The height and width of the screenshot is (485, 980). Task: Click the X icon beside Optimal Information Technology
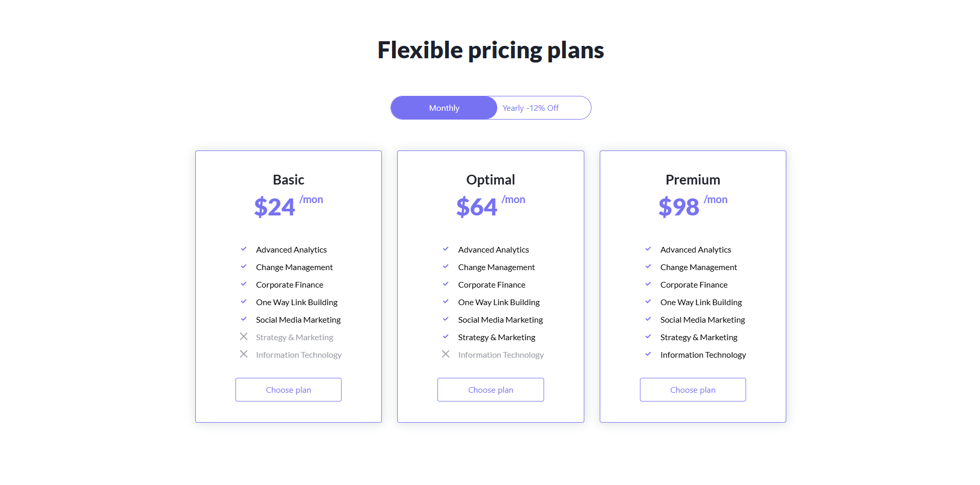tap(446, 354)
